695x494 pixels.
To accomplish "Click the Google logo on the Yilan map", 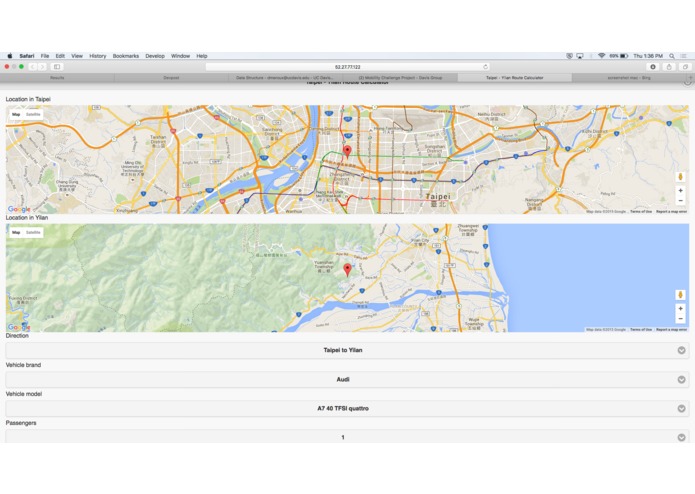I will coord(19,327).
